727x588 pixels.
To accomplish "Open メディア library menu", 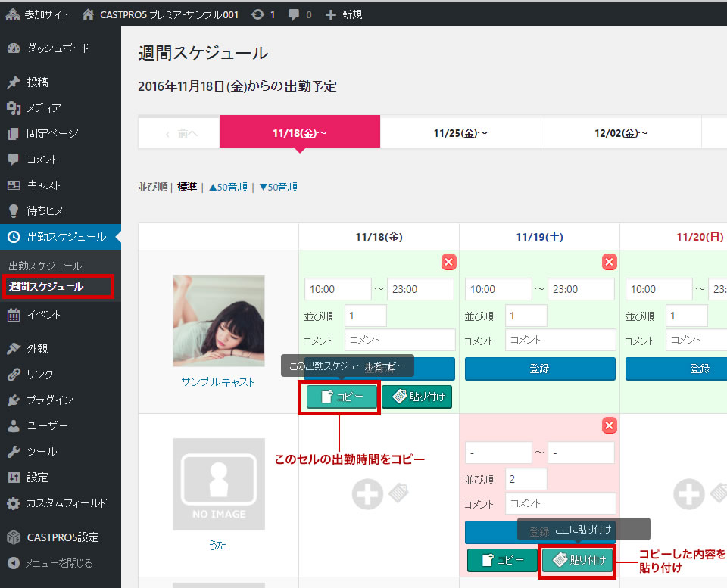I will coord(61,108).
